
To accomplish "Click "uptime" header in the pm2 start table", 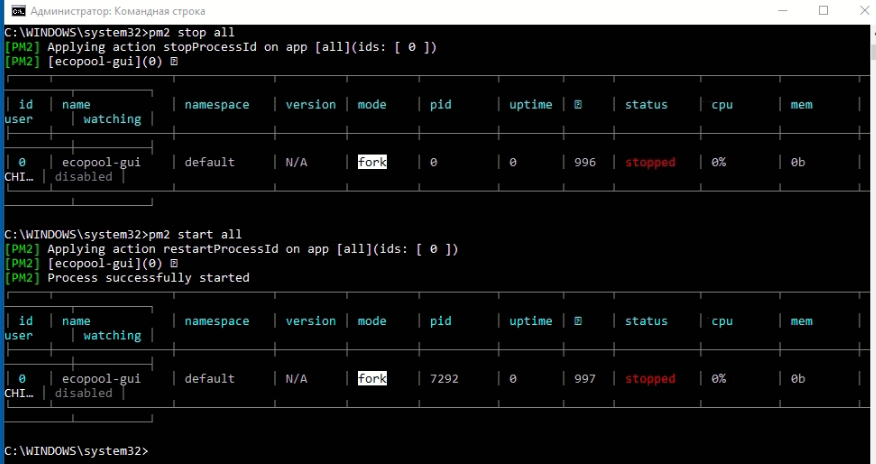I will click(x=531, y=321).
